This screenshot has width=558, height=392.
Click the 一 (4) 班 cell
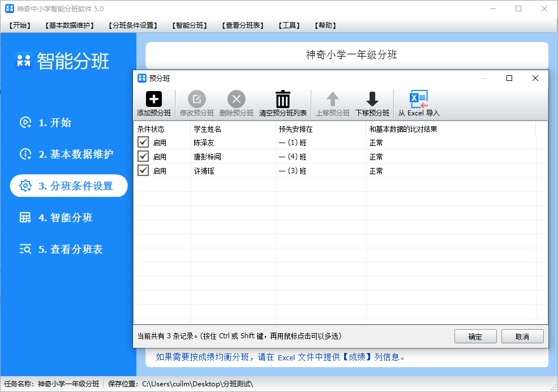pyautogui.click(x=293, y=157)
